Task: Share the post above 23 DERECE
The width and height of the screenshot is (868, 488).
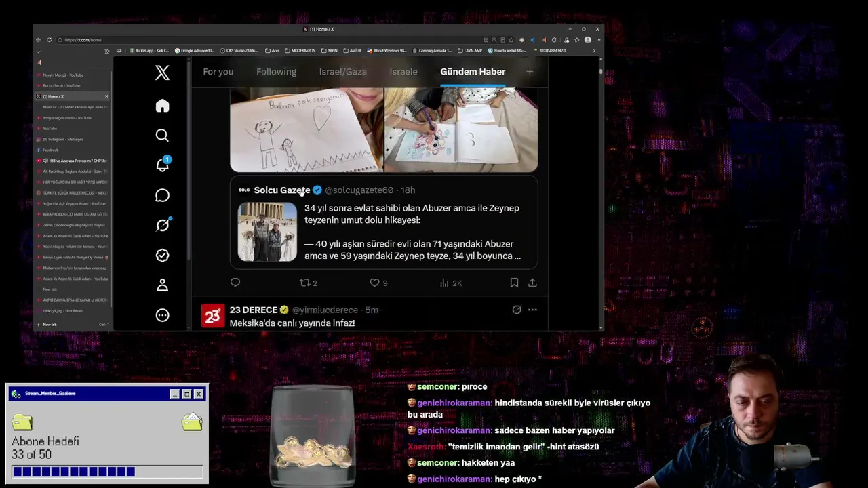Action: tap(533, 283)
